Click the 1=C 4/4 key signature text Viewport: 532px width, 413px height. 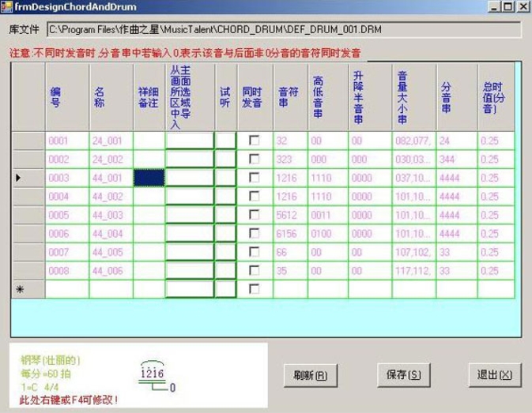coord(40,387)
